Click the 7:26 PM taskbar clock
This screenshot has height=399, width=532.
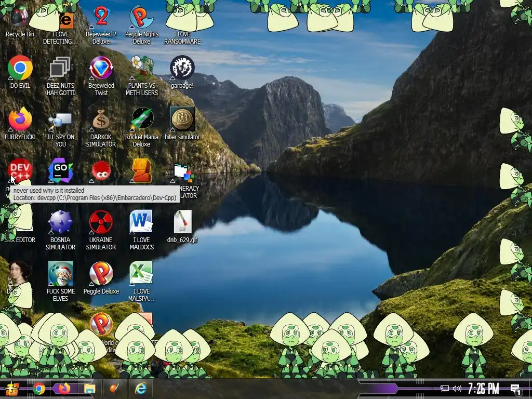pos(484,389)
